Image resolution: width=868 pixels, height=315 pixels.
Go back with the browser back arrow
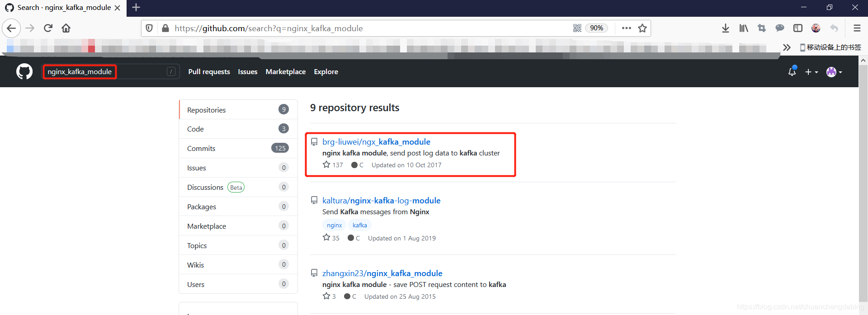pos(11,28)
